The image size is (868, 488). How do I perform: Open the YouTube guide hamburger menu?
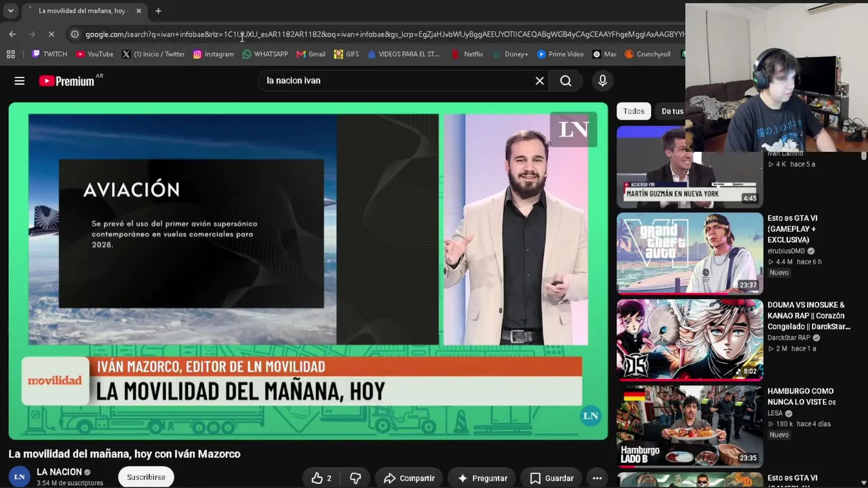[x=20, y=81]
